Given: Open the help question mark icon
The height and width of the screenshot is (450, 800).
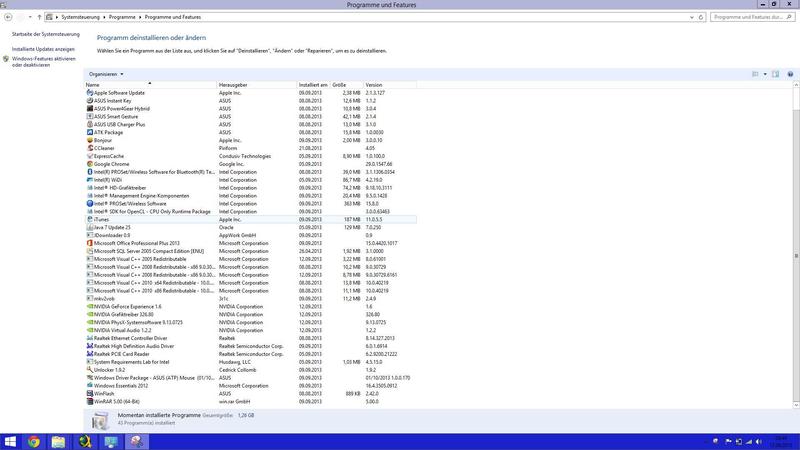Looking at the screenshot, I should [x=790, y=74].
